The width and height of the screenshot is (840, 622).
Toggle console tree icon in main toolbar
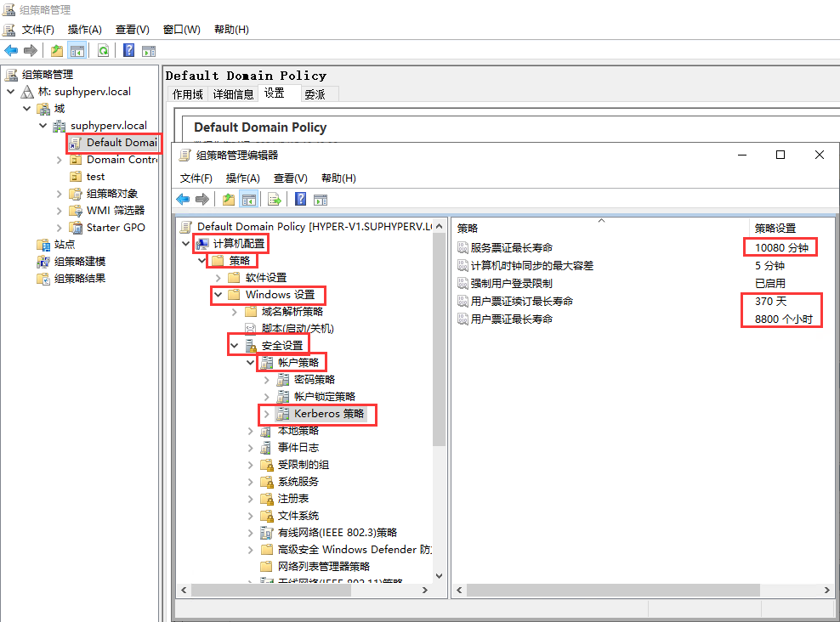[x=77, y=51]
